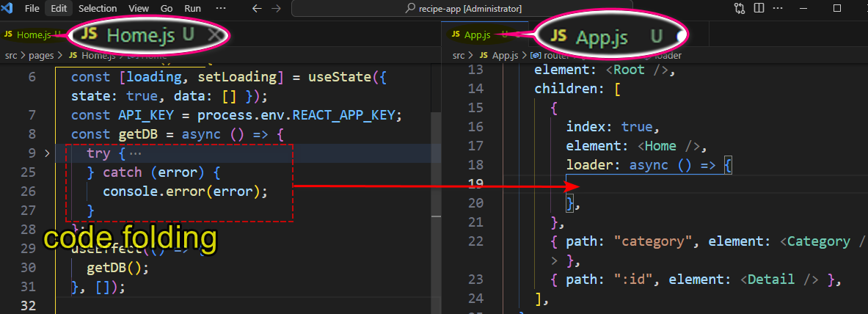Open the router breadcrumb in App.js

coord(550,55)
